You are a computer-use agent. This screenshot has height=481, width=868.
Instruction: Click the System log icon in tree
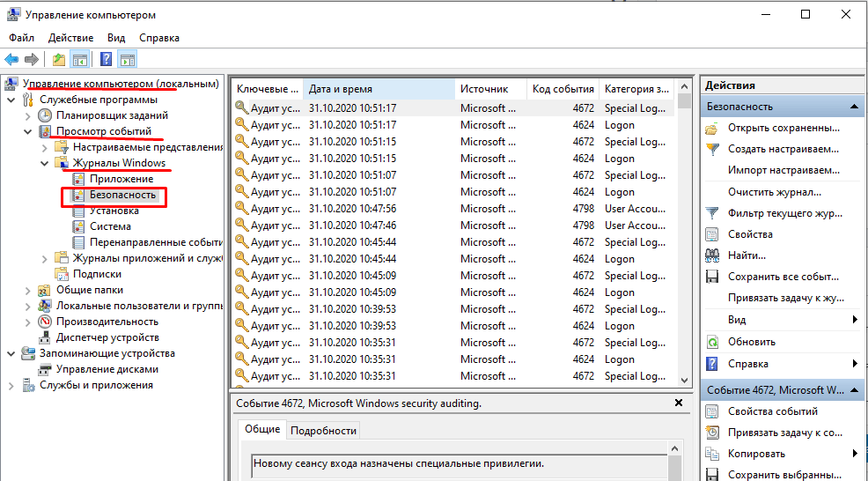click(78, 226)
